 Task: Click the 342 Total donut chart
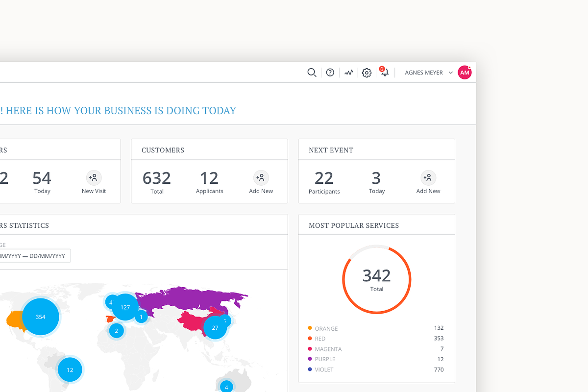click(376, 279)
